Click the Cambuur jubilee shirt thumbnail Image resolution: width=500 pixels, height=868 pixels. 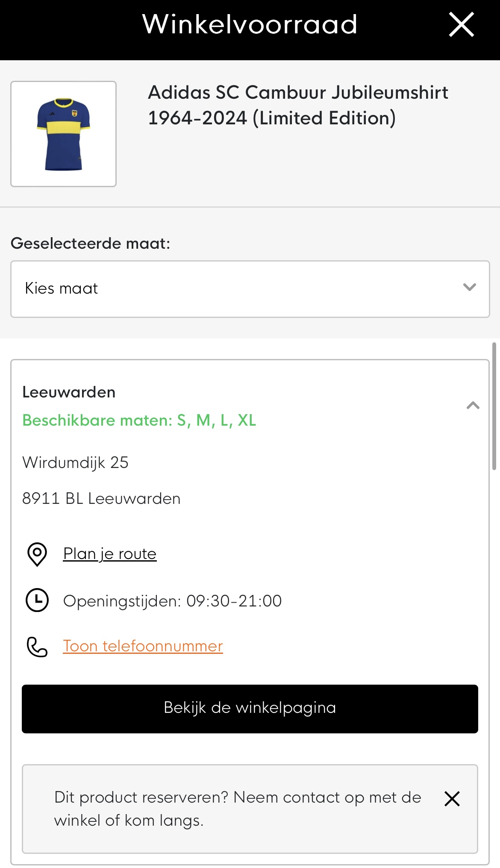click(64, 134)
